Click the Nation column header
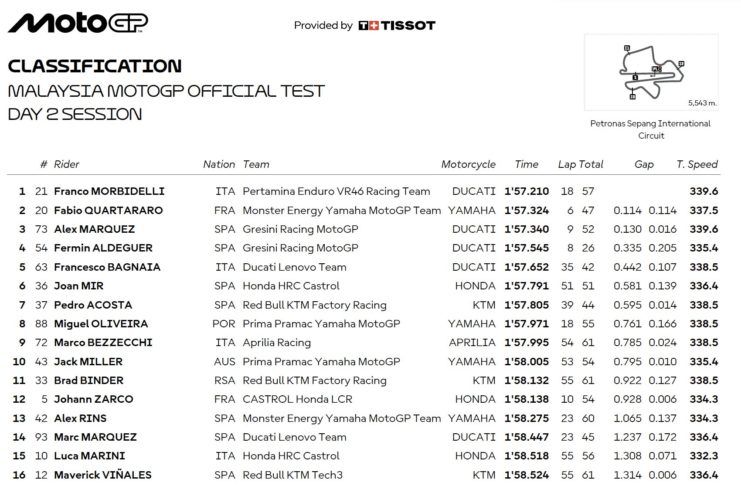The height and width of the screenshot is (486, 741). click(x=219, y=164)
